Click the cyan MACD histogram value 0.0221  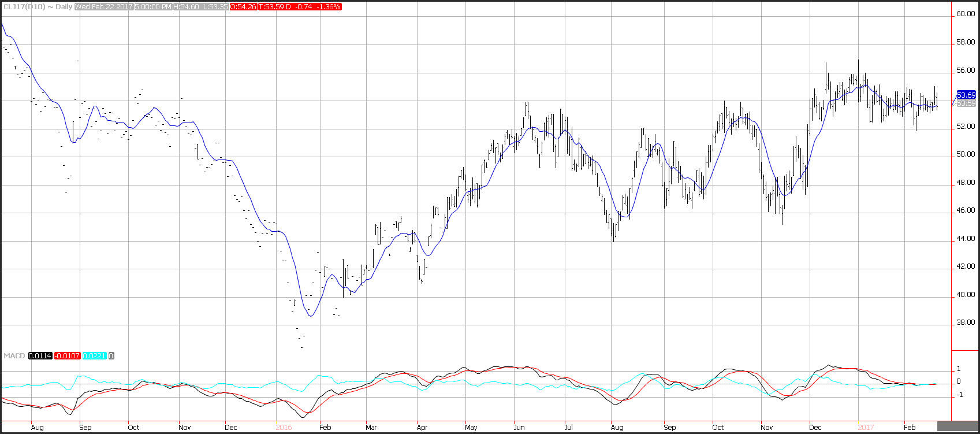[94, 355]
